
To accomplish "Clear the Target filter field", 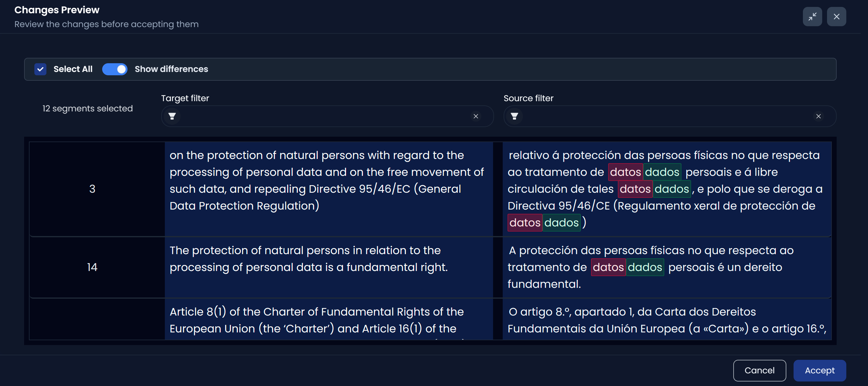I will click(476, 116).
